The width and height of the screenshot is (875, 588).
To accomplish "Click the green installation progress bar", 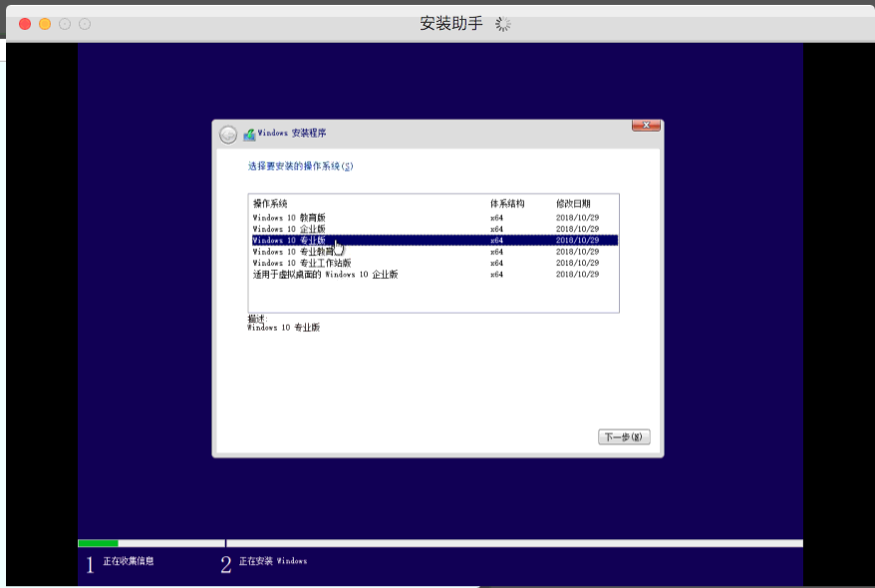I will pyautogui.click(x=100, y=544).
